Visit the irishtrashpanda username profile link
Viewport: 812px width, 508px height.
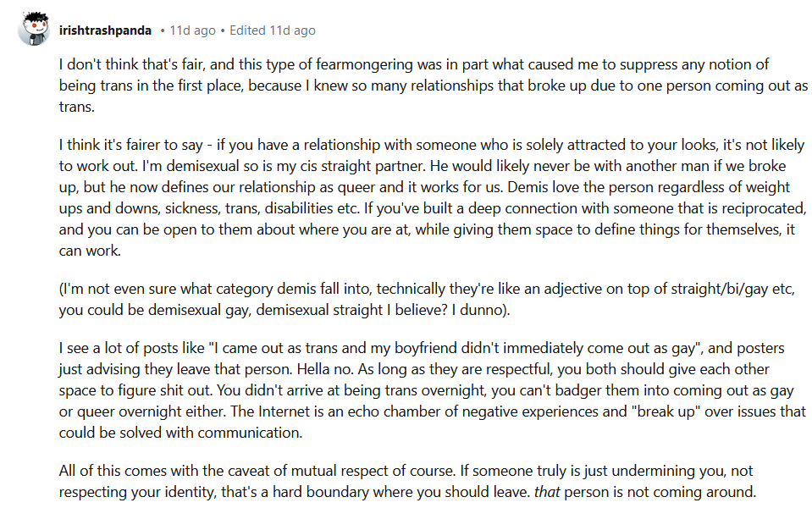(105, 30)
